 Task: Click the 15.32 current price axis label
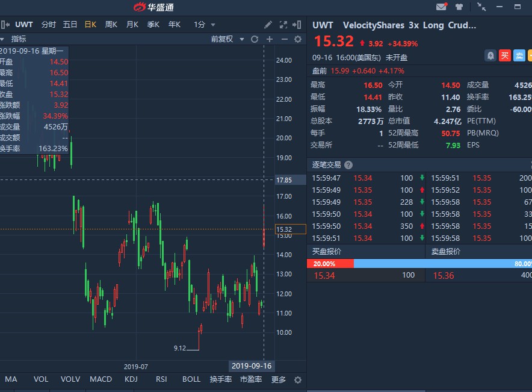290,229
